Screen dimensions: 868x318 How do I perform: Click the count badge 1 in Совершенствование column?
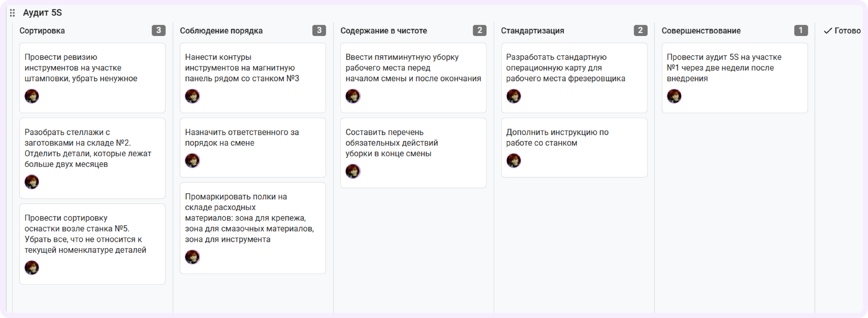pyautogui.click(x=801, y=30)
